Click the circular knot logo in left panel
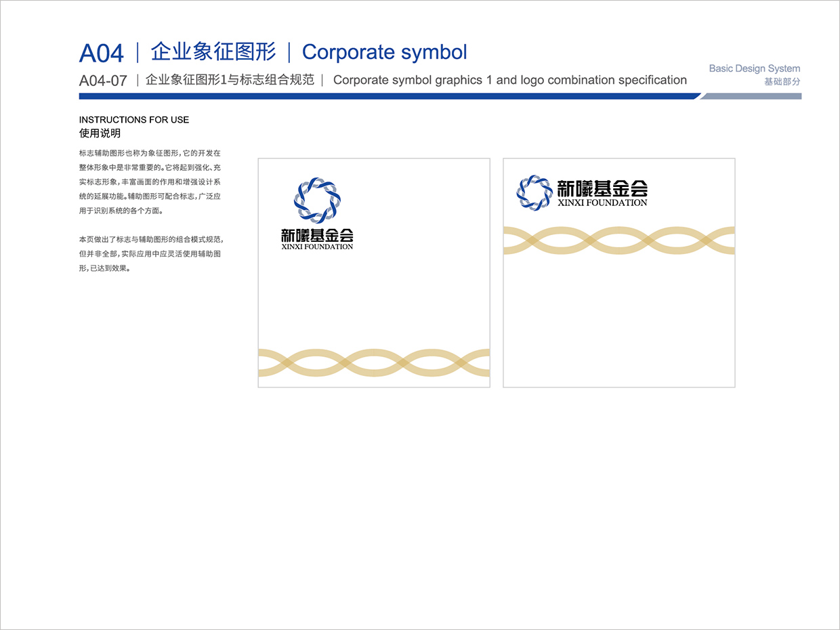The height and width of the screenshot is (630, 840). pyautogui.click(x=316, y=202)
